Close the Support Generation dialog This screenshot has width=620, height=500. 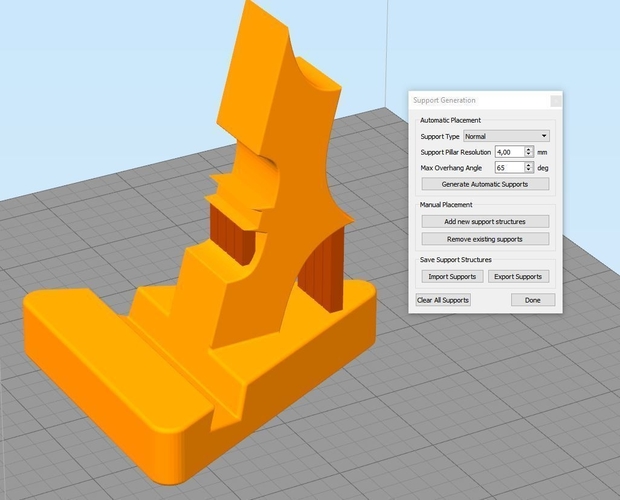pos(556,101)
